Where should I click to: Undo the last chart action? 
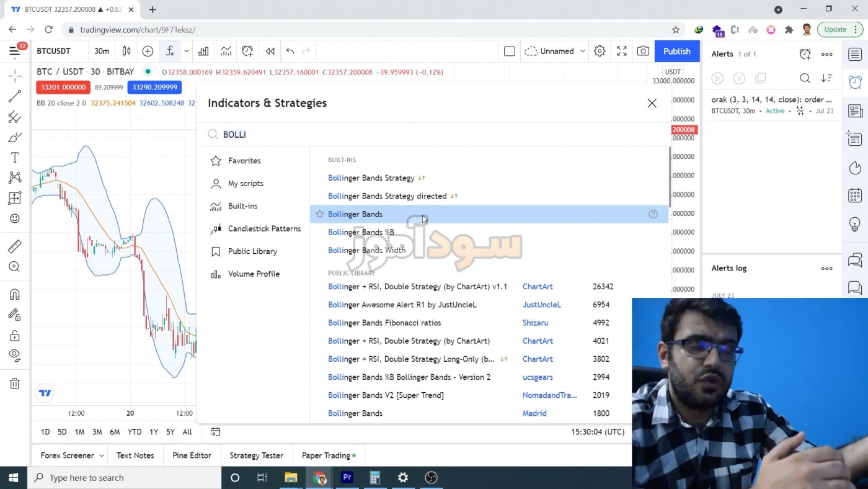click(290, 51)
